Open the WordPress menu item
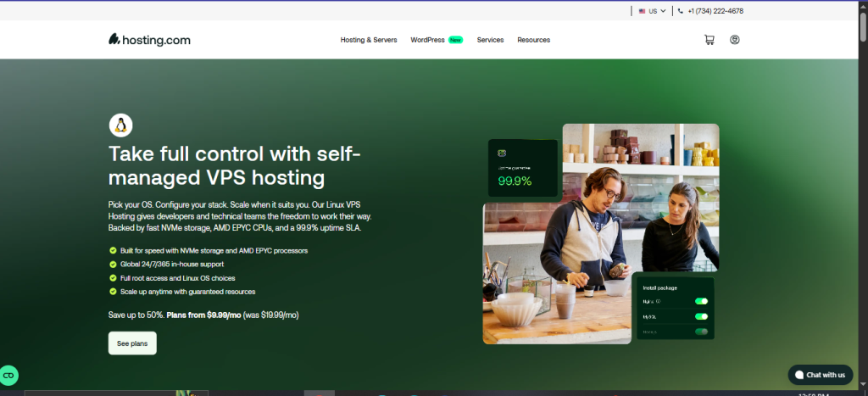 tap(427, 40)
